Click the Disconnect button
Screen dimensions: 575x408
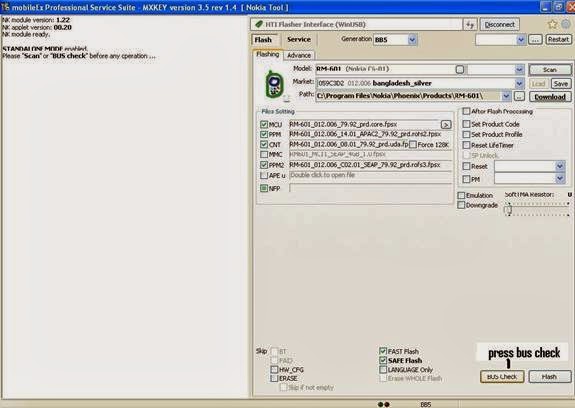click(x=499, y=25)
